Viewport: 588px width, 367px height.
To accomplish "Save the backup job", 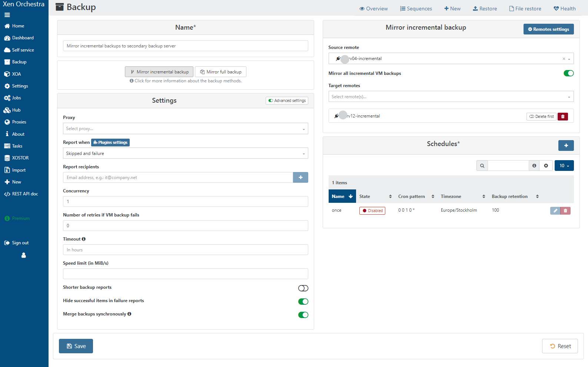I will click(x=76, y=346).
